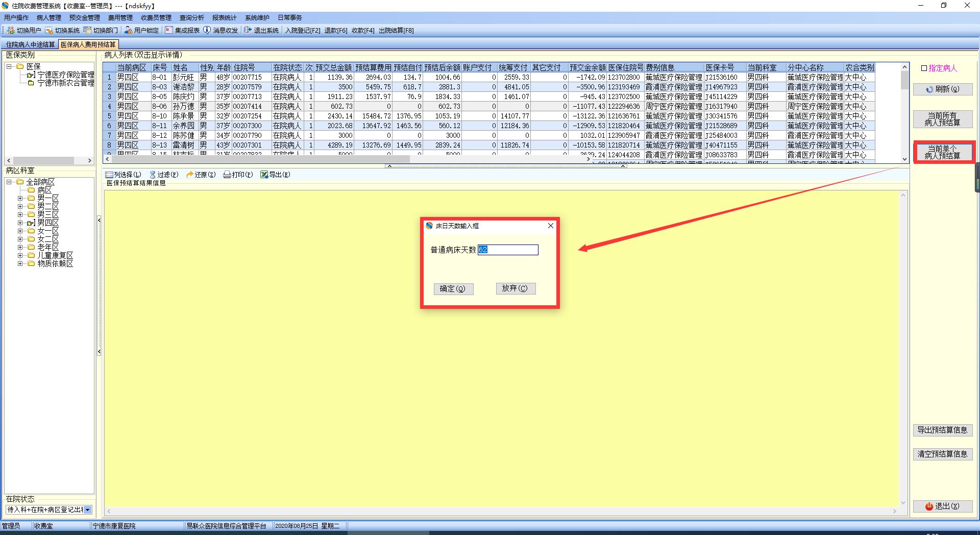Click the 过滤(F) filter icon

[x=153, y=175]
